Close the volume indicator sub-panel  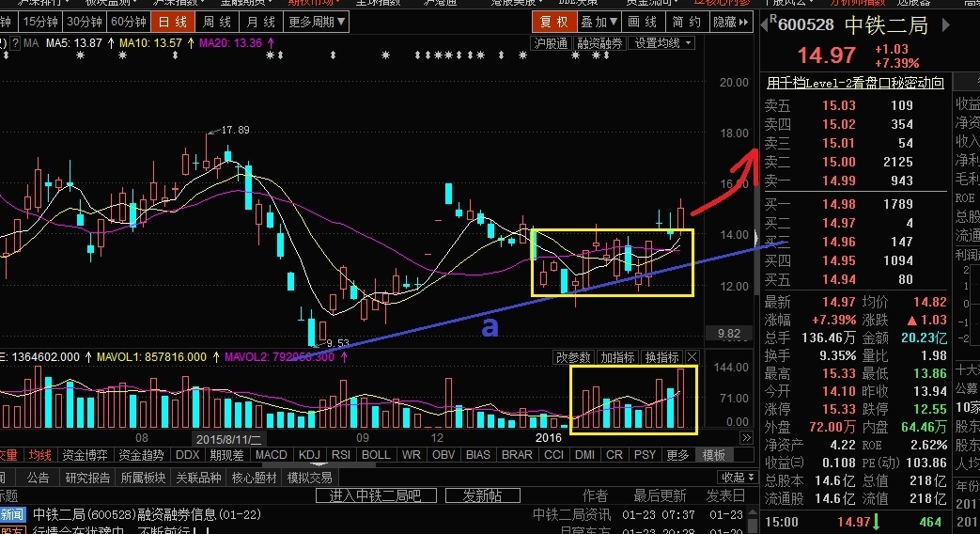click(x=692, y=357)
